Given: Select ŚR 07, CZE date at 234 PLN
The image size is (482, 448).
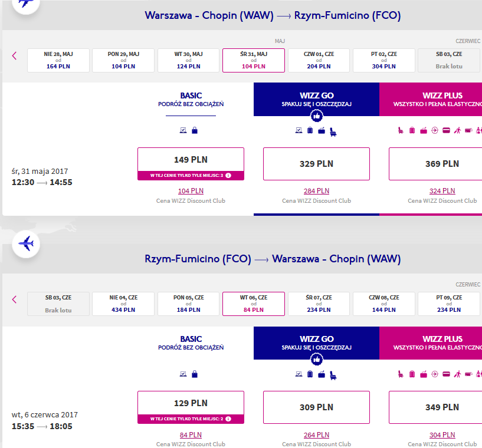Looking at the screenshot, I should 319,304.
